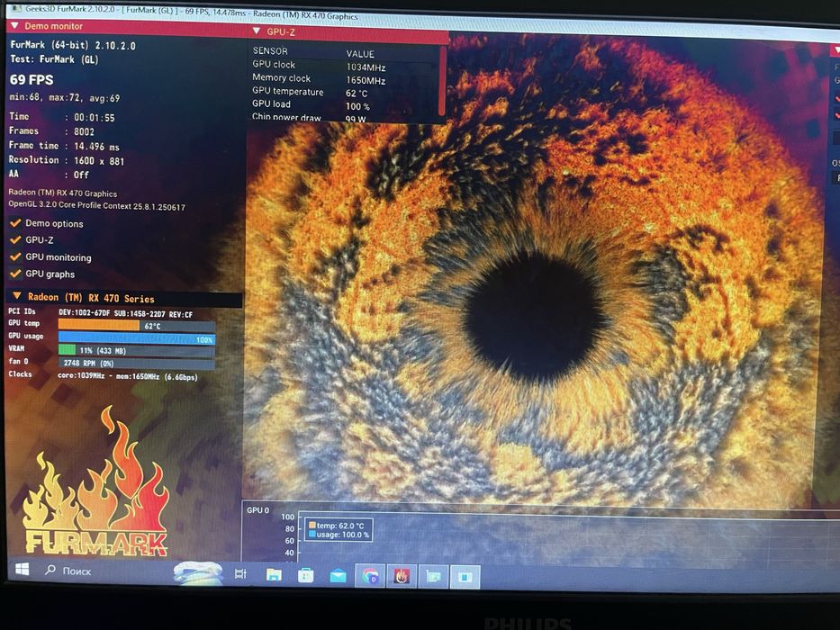Viewport: 840px width, 630px height.
Task: Uncheck the GPU-Z checkbox
Action: point(15,239)
